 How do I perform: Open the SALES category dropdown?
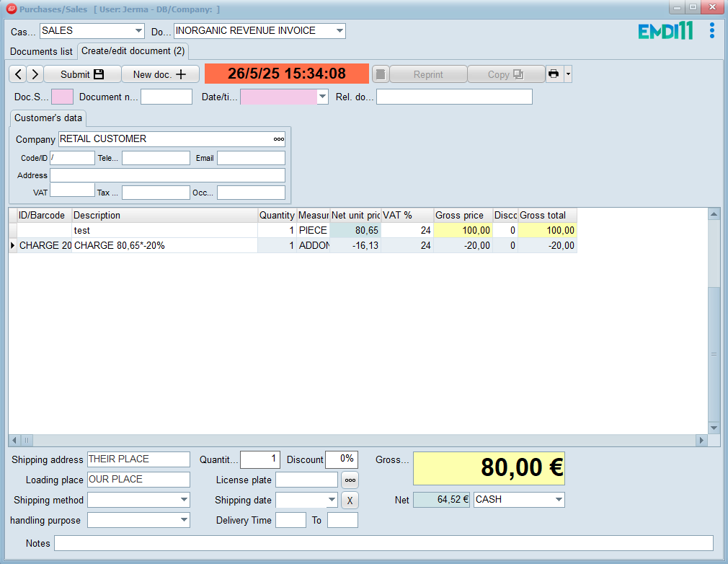pyautogui.click(x=139, y=31)
